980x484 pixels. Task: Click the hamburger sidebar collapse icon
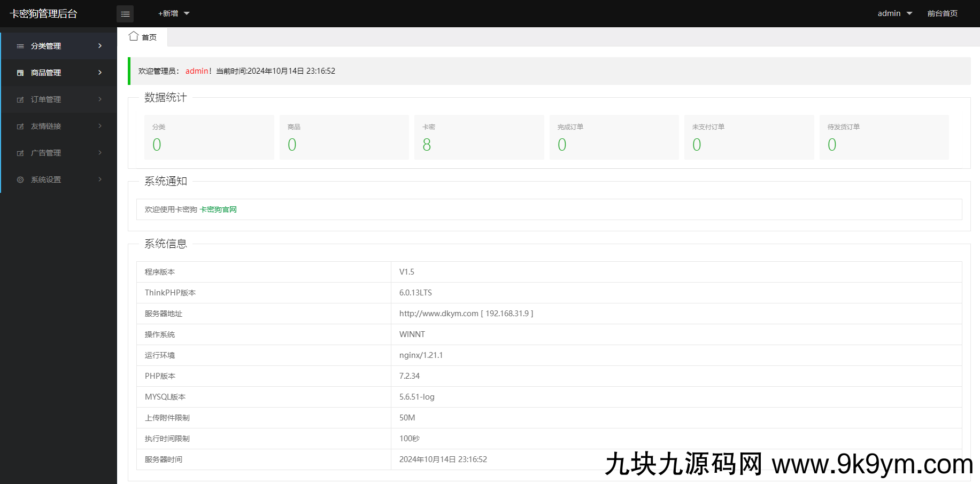pyautogui.click(x=125, y=14)
